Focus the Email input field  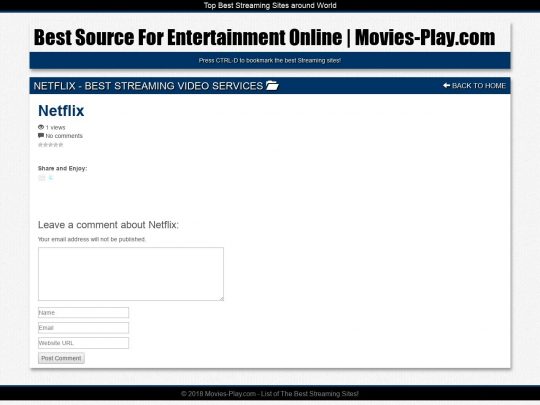click(x=83, y=328)
